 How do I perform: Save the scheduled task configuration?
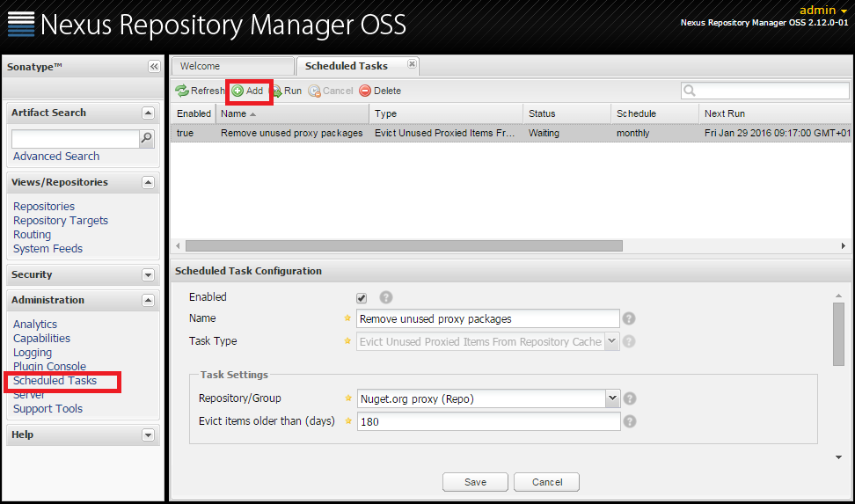coord(476,482)
